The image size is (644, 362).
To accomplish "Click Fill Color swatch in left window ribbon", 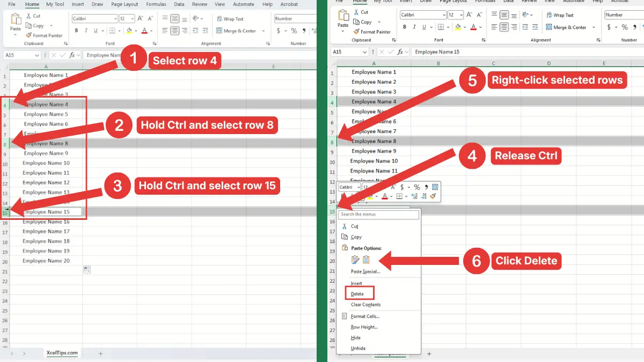I will coord(128,31).
